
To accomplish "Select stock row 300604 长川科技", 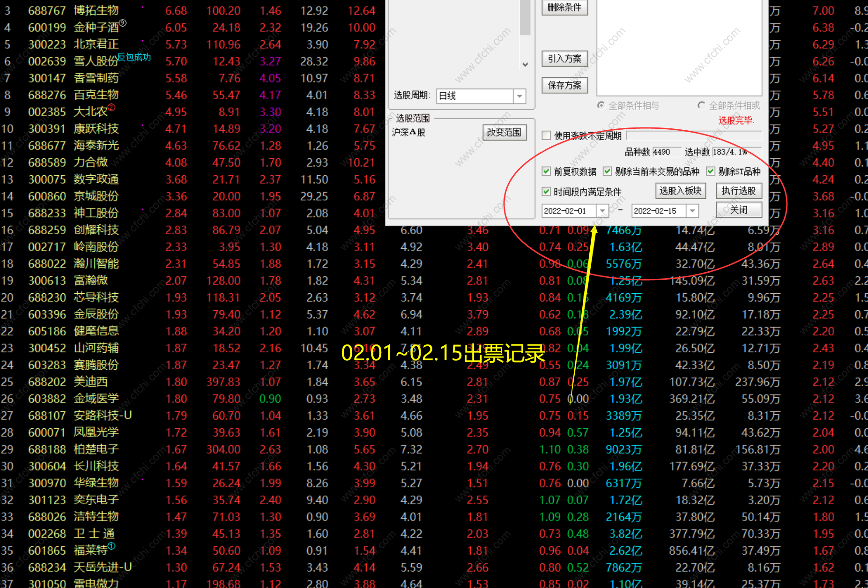I will pos(73,466).
